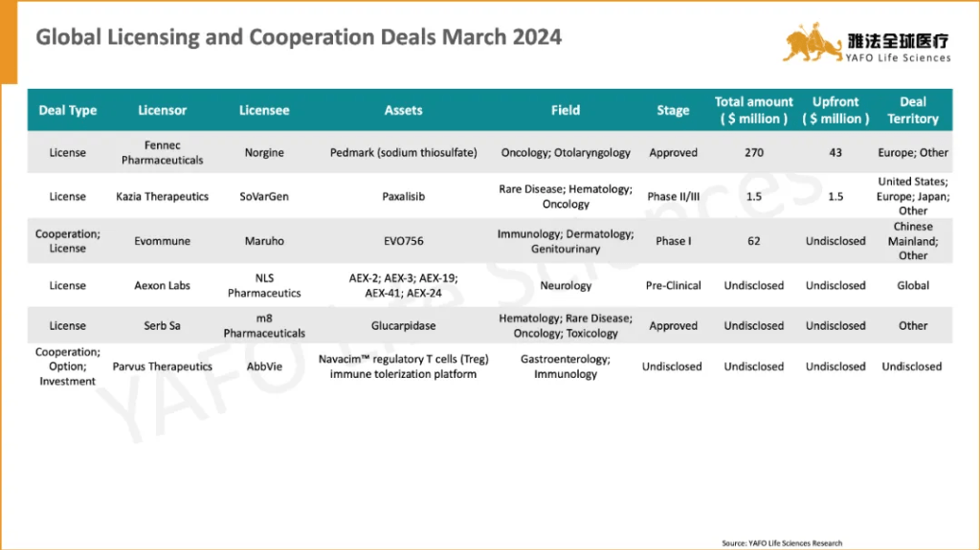Viewport: 980px width, 550px height.
Task: Click the 'Licensor' column header
Action: [x=162, y=110]
